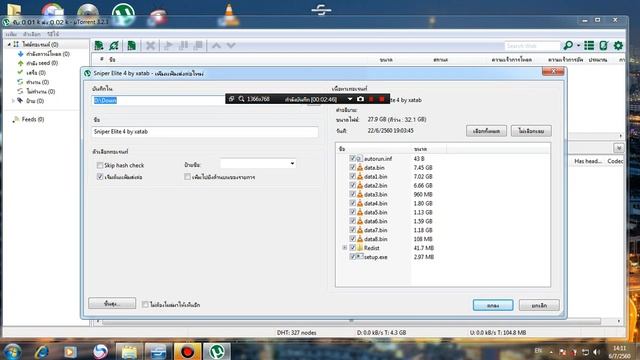Click the main window horizontal scrollbar

coord(351,321)
